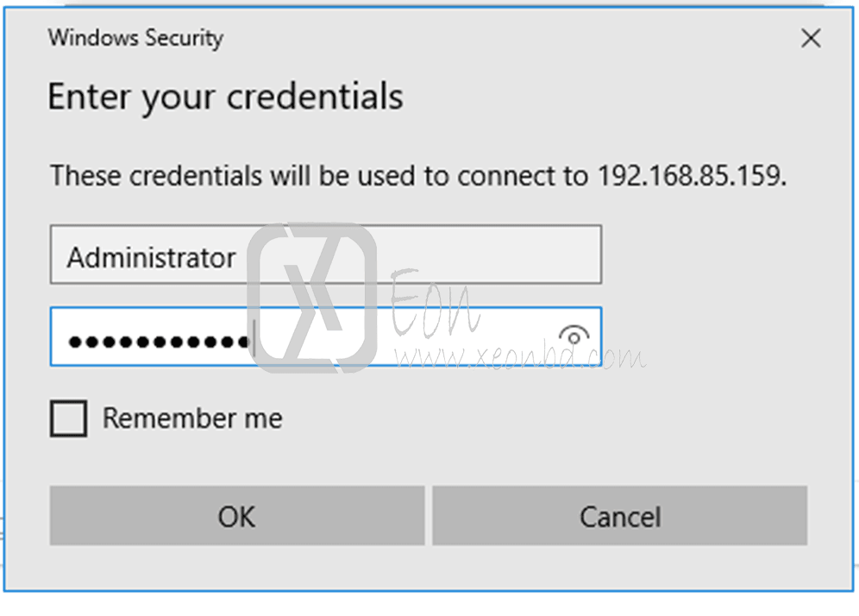Confirm credentials with the OK button
Screen dimensions: 859x616
pyautogui.click(x=235, y=516)
